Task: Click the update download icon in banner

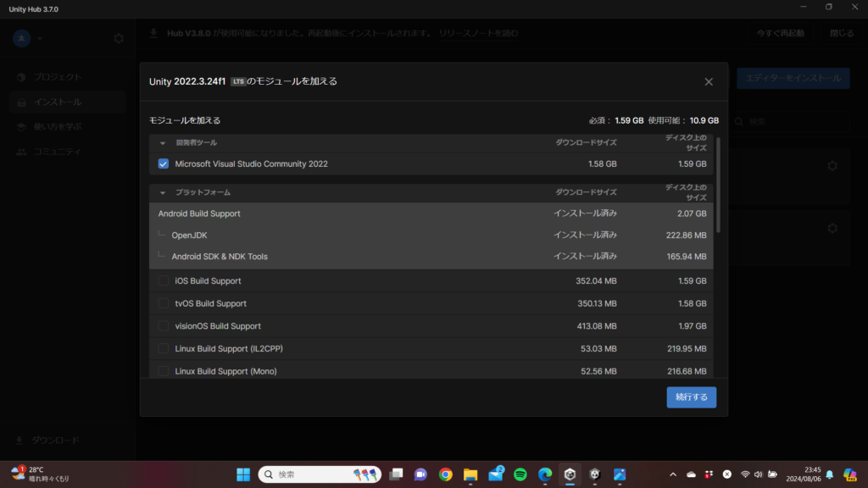Action: tap(154, 33)
